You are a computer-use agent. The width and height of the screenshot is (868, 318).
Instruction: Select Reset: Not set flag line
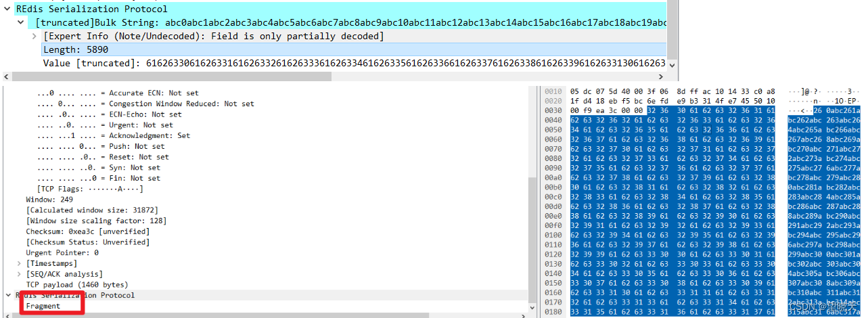(102, 157)
